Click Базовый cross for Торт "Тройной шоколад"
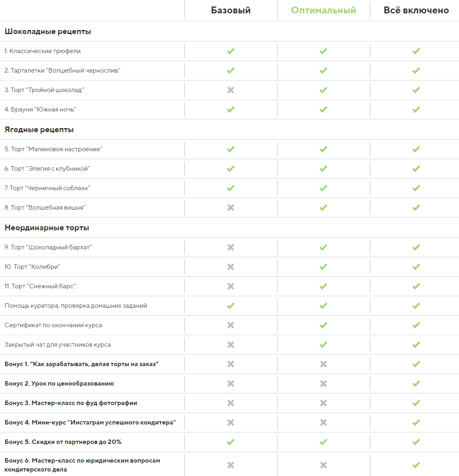Viewport: 459px width, 476px height. [x=231, y=90]
